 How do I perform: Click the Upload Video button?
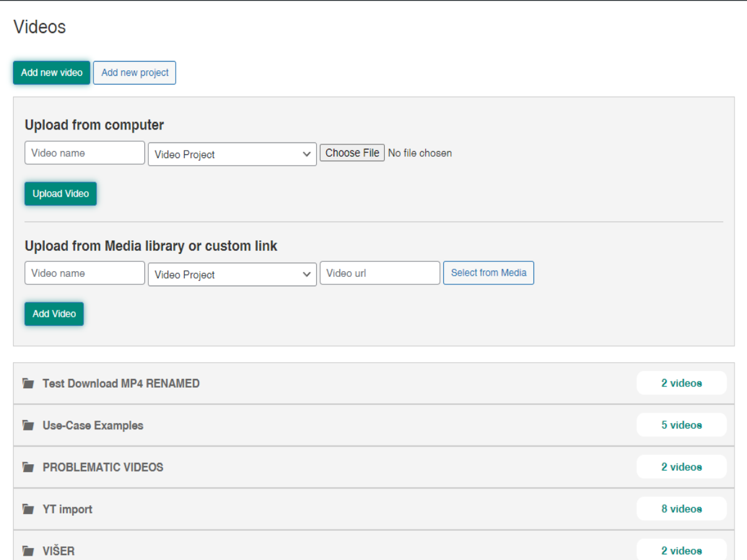(x=60, y=194)
